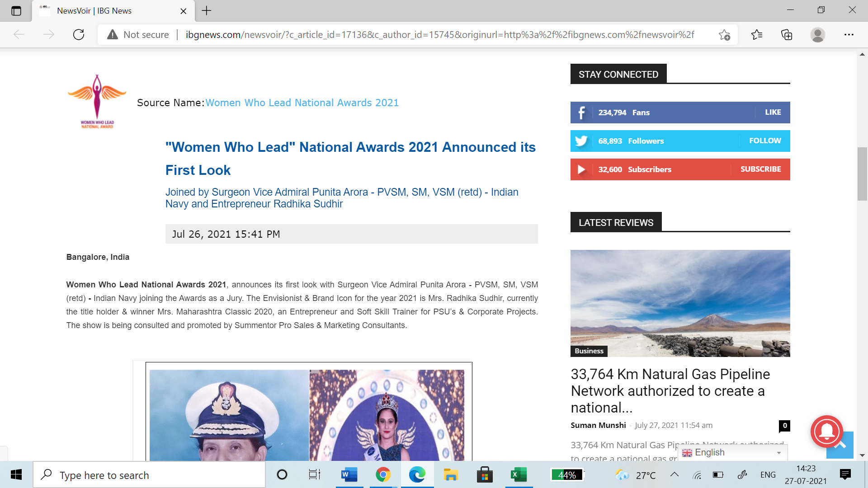Screen dimensions: 868x488
Task: Open Edge Settings and more menu
Action: (849, 34)
